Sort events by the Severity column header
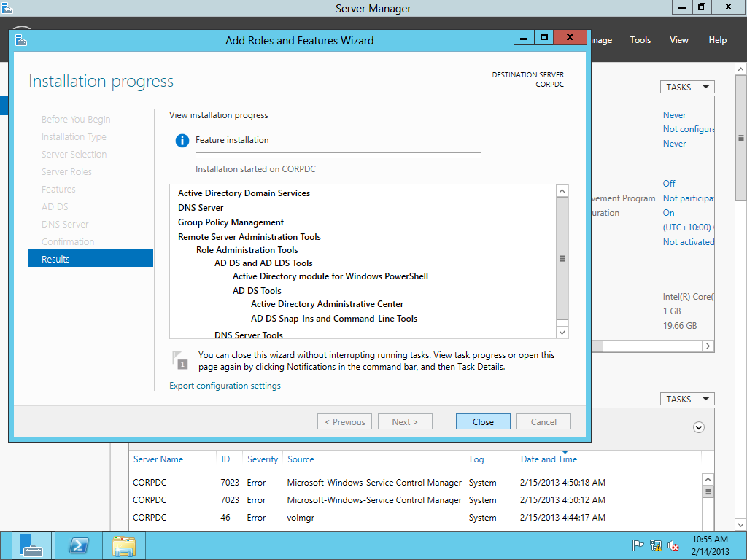 pos(263,459)
